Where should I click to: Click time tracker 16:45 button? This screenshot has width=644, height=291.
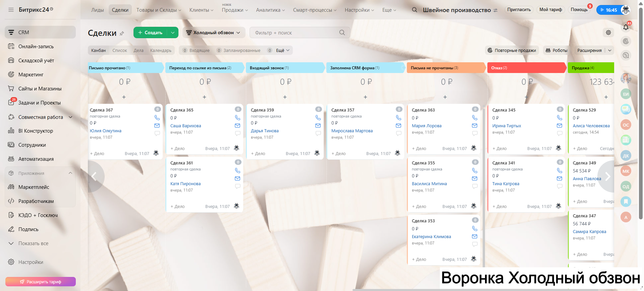(x=609, y=10)
